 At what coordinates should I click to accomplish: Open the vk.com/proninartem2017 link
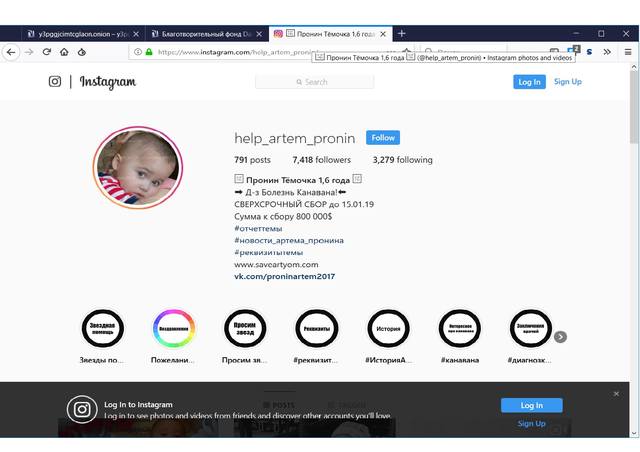284,276
